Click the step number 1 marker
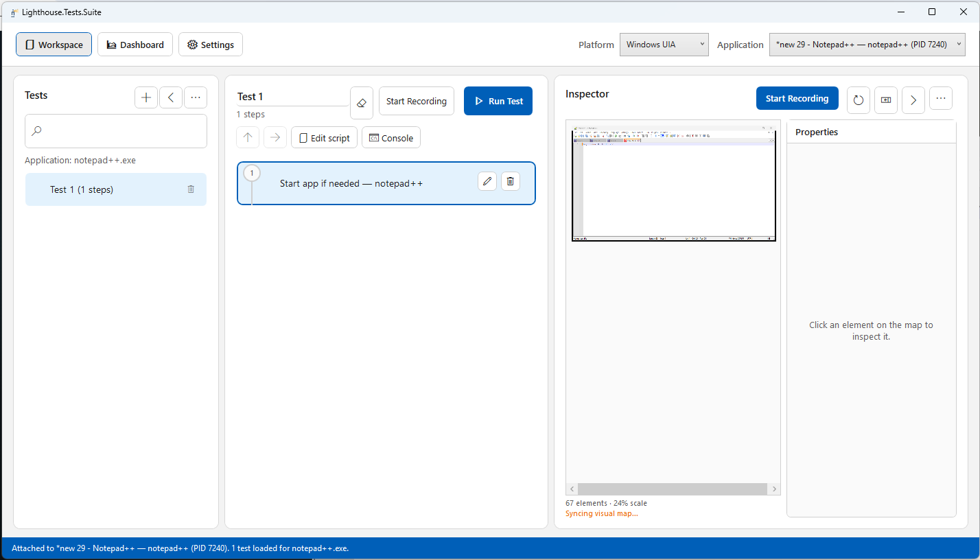980x560 pixels. (252, 173)
